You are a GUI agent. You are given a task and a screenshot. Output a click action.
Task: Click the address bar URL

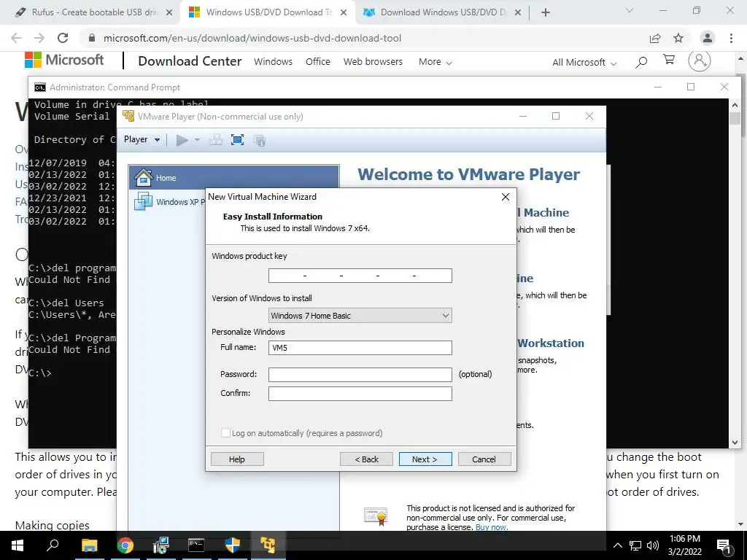point(252,38)
